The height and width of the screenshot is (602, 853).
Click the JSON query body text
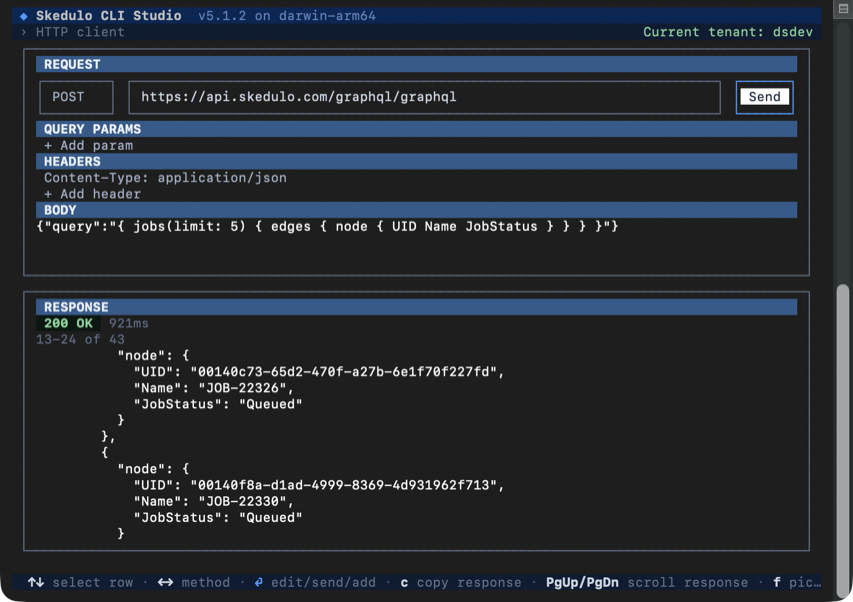point(327,226)
